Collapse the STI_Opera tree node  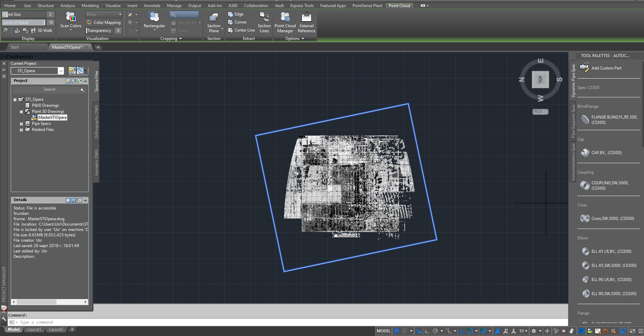[x=15, y=100]
